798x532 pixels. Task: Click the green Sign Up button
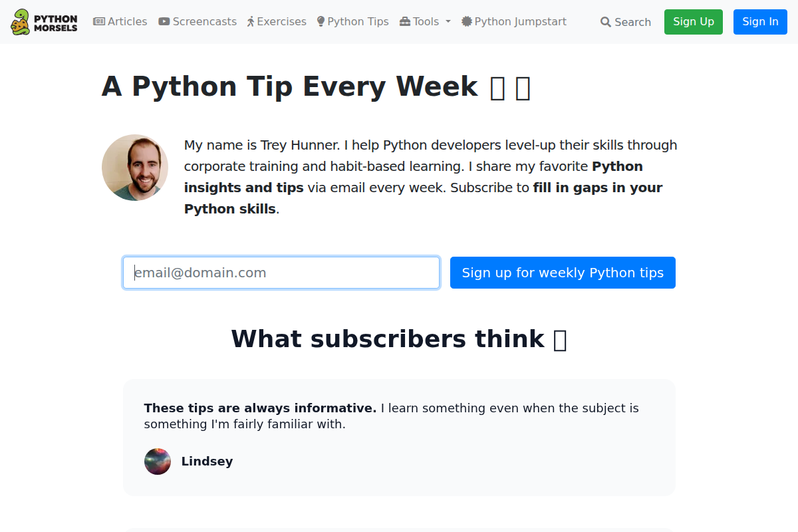coord(693,21)
